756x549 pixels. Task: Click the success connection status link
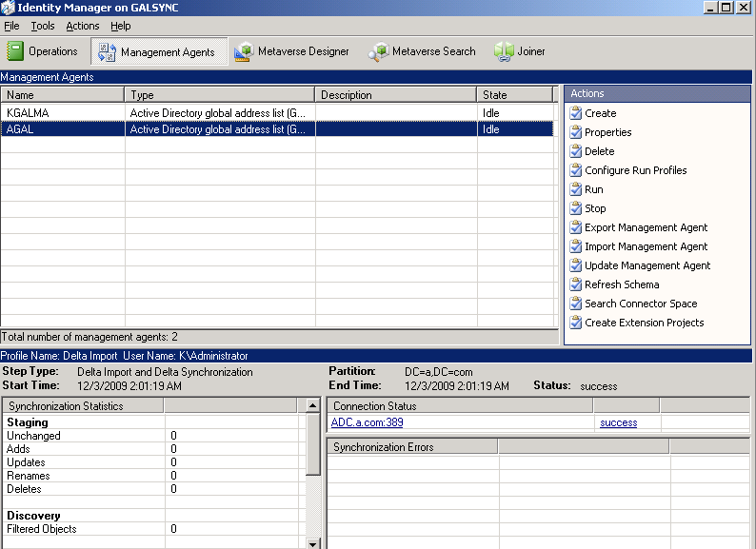point(619,422)
